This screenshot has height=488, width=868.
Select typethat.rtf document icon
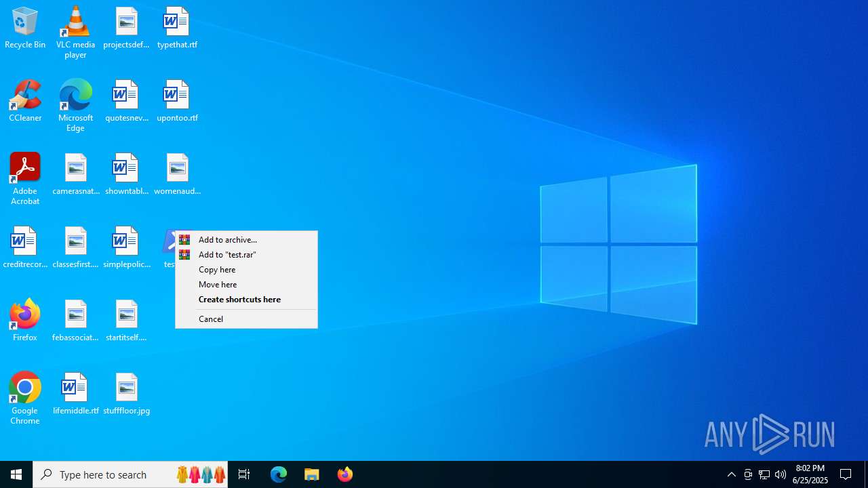[x=177, y=28]
